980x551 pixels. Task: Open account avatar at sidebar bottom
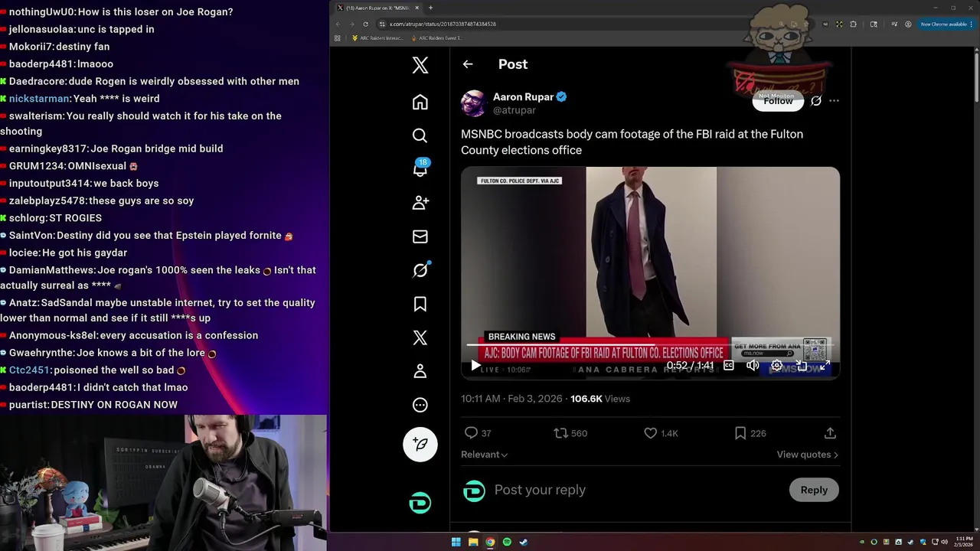pyautogui.click(x=420, y=503)
